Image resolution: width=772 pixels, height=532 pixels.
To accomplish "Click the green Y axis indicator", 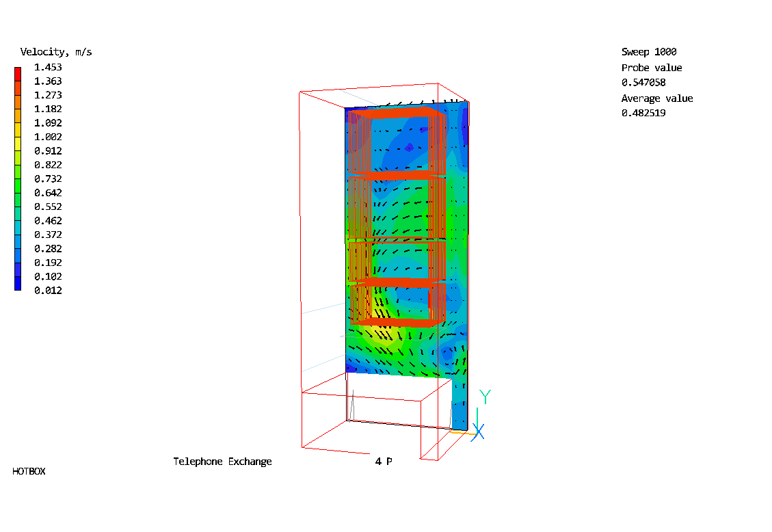I will [x=485, y=397].
